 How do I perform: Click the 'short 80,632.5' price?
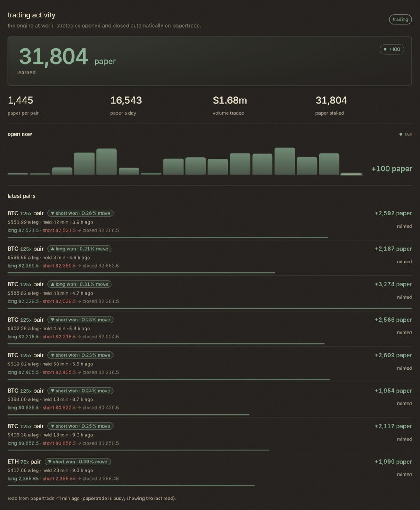pyautogui.click(x=59, y=408)
